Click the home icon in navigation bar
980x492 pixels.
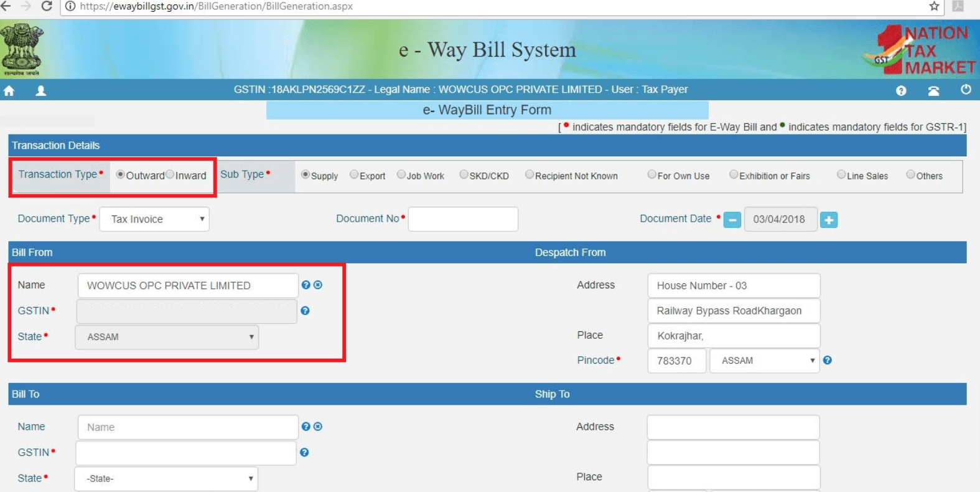click(x=9, y=91)
